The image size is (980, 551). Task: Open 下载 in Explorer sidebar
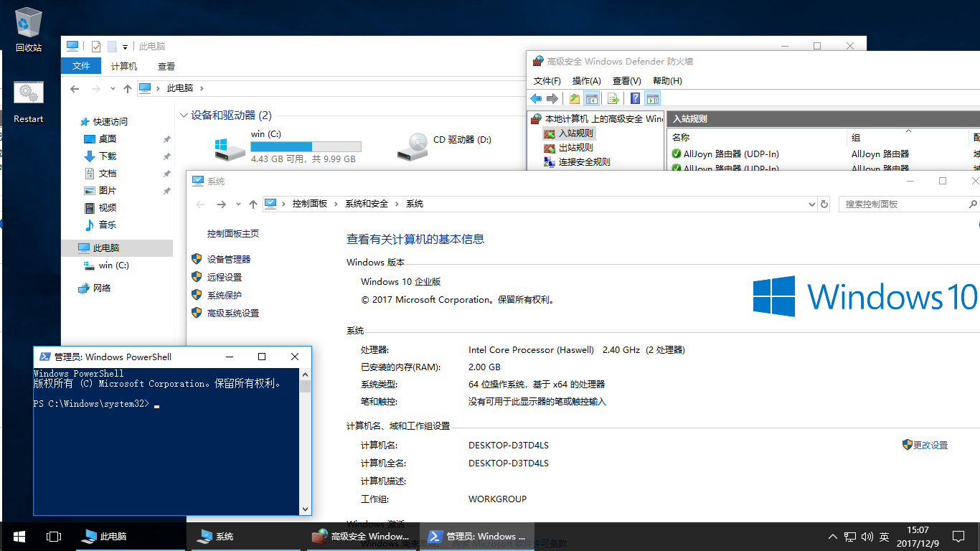(100, 156)
